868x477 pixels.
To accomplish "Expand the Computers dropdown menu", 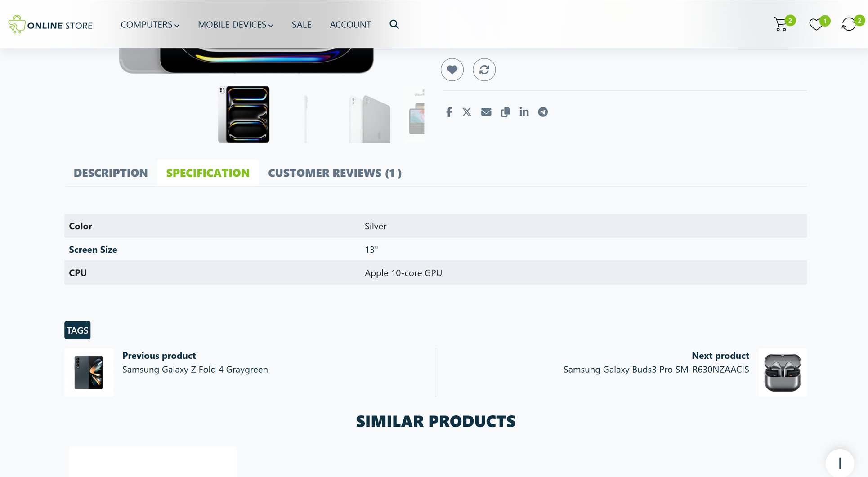I will (x=150, y=25).
